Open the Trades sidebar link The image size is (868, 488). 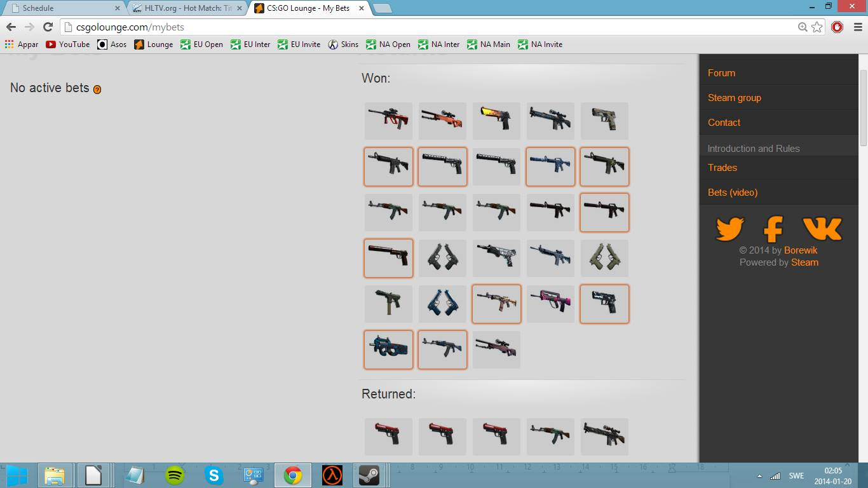(722, 168)
